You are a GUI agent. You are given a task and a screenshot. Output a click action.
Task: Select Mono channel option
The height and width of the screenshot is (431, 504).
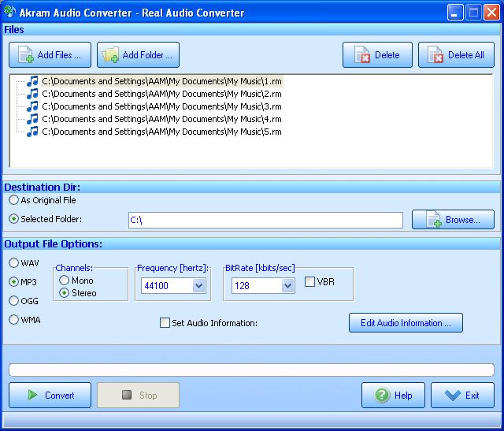(64, 281)
